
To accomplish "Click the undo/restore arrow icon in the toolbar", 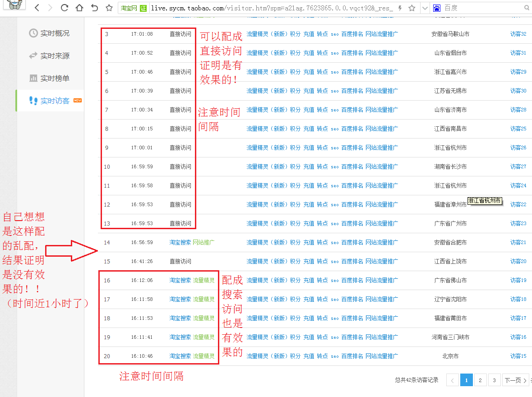I will [x=94, y=8].
